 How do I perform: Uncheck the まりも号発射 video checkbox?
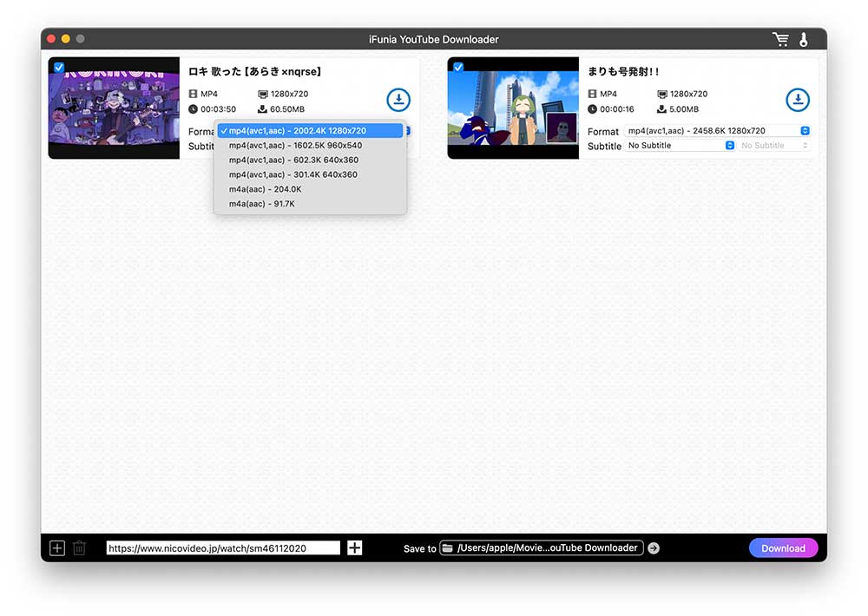[x=457, y=68]
